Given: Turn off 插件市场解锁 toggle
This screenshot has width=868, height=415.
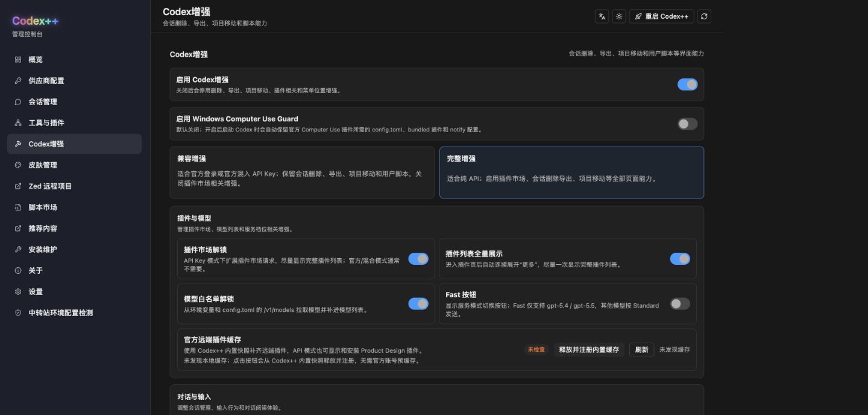Looking at the screenshot, I should coord(418,259).
